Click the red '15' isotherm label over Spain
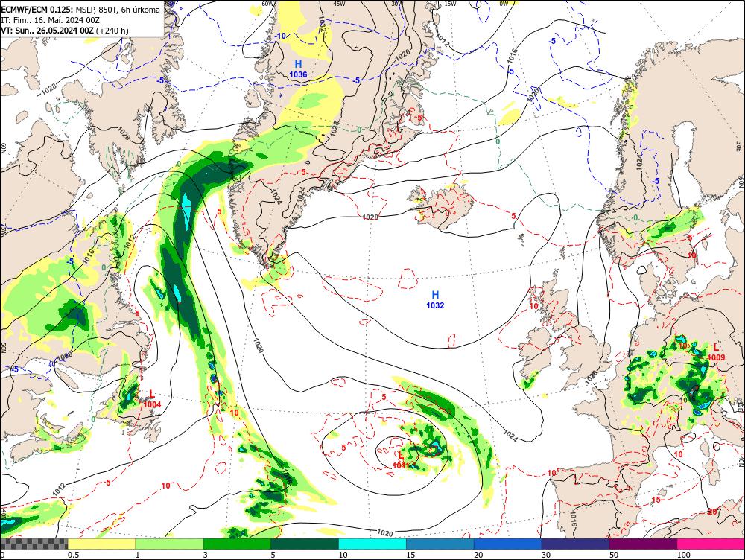Screen dimensions: 745x560 coord(656,500)
